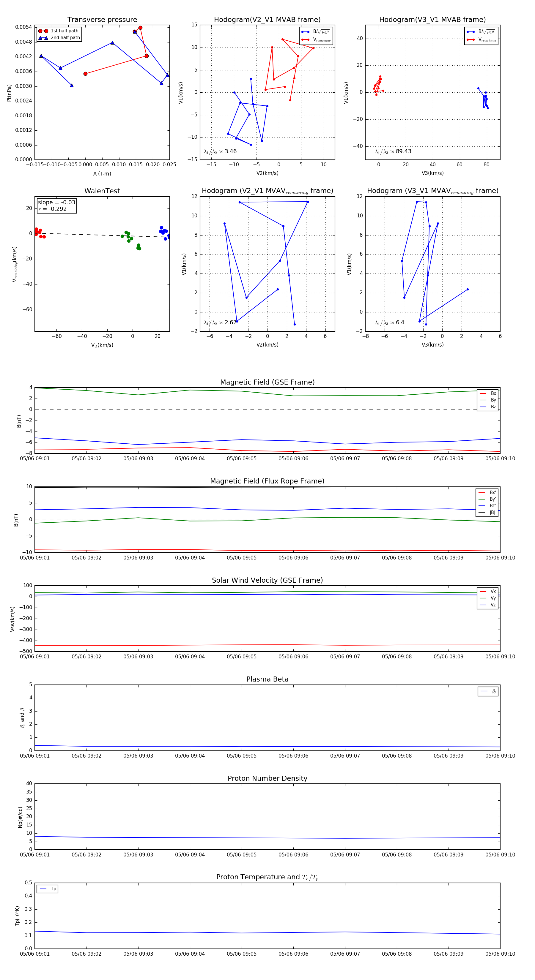Click the 'Magnetic Field (GSE Frame)' title
This screenshot has height=980, width=535.
[267, 382]
